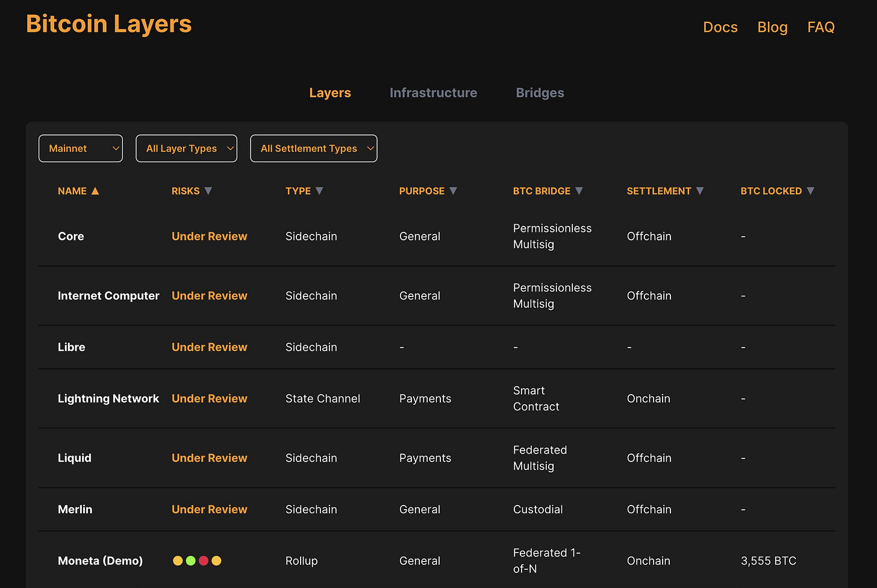Image resolution: width=877 pixels, height=588 pixels.
Task: Select Offchain settlement in Merlin row
Action: point(649,509)
